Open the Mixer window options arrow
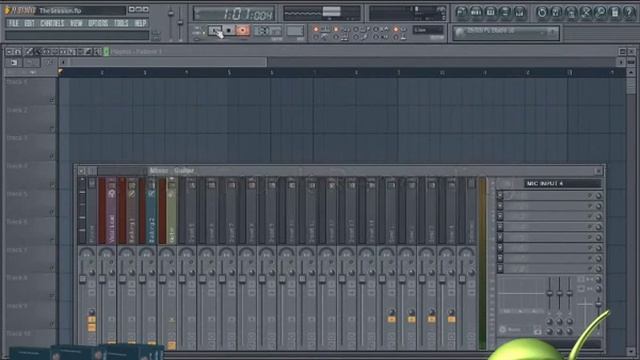This screenshot has width=640, height=360. pos(82,171)
